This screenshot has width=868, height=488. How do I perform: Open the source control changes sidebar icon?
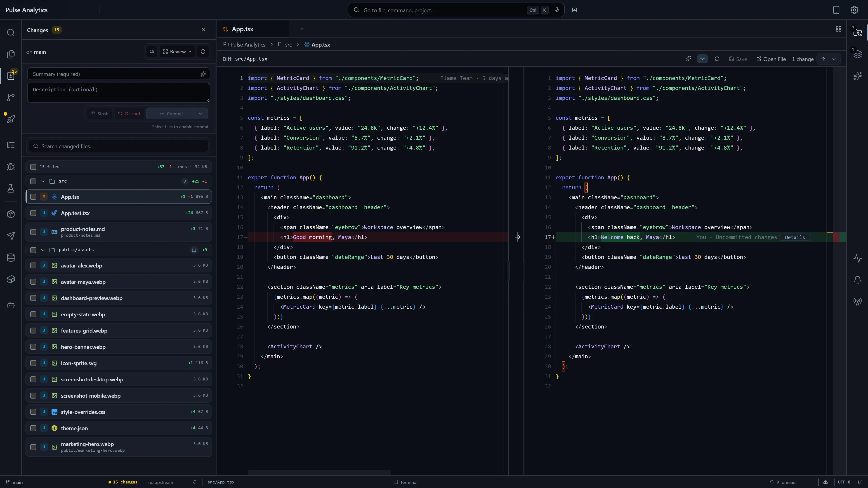click(x=11, y=76)
